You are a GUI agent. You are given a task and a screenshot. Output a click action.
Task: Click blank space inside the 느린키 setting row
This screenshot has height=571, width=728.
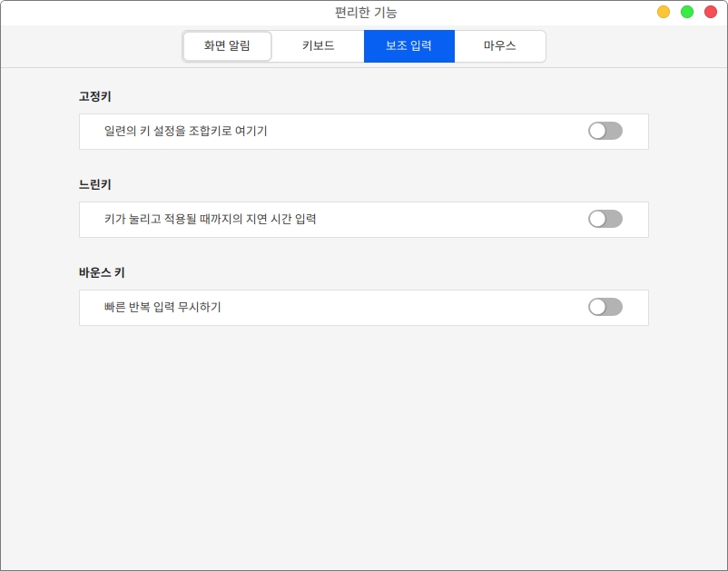pos(454,220)
